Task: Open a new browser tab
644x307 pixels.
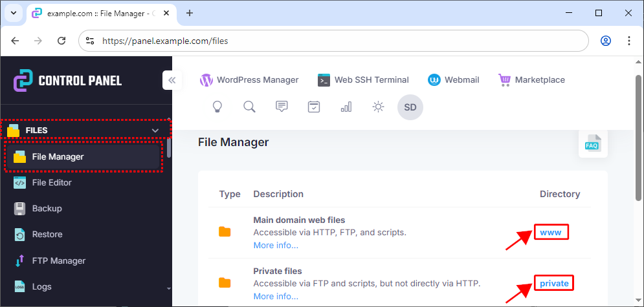Action: [x=190, y=13]
